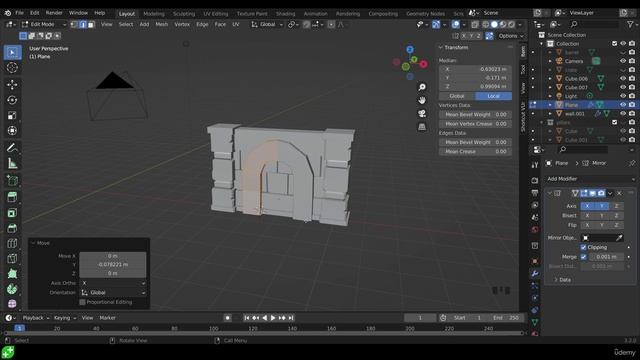This screenshot has width=640, height=360.
Task: Click the pan view hand icon
Action: click(x=422, y=100)
